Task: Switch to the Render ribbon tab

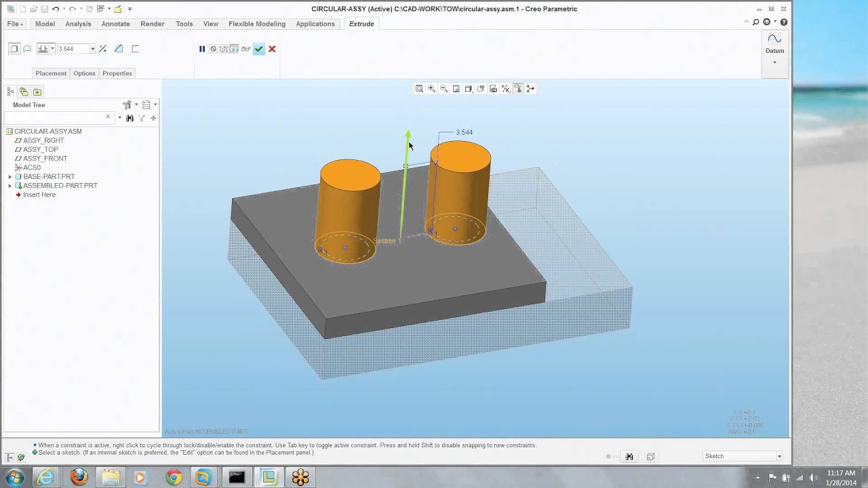Action: pyautogui.click(x=152, y=24)
